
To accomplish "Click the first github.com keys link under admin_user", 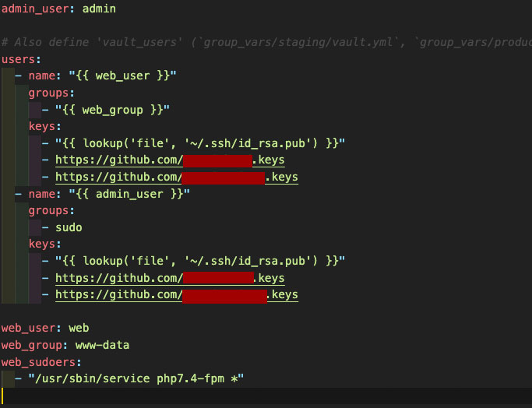I will [x=170, y=278].
